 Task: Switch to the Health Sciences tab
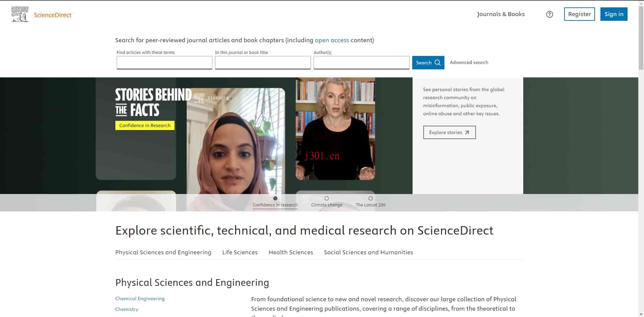[291, 252]
